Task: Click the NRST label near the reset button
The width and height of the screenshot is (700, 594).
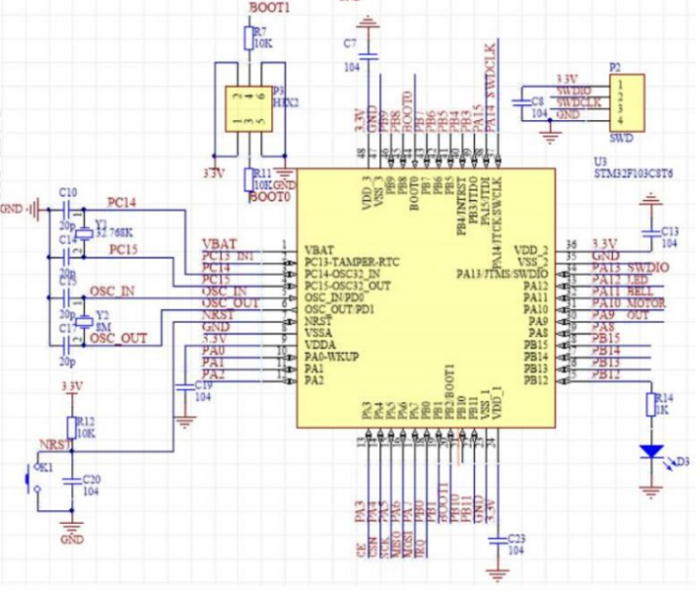Action: click(x=56, y=445)
